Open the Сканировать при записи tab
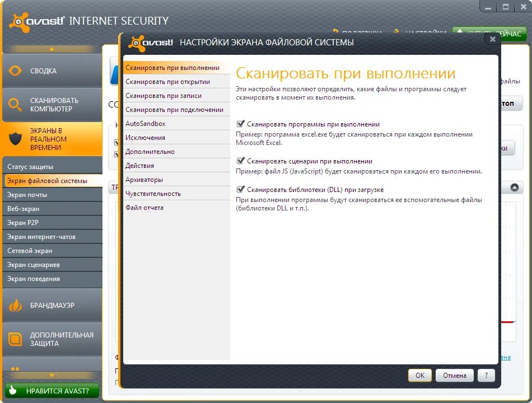The image size is (532, 403). pos(176,96)
